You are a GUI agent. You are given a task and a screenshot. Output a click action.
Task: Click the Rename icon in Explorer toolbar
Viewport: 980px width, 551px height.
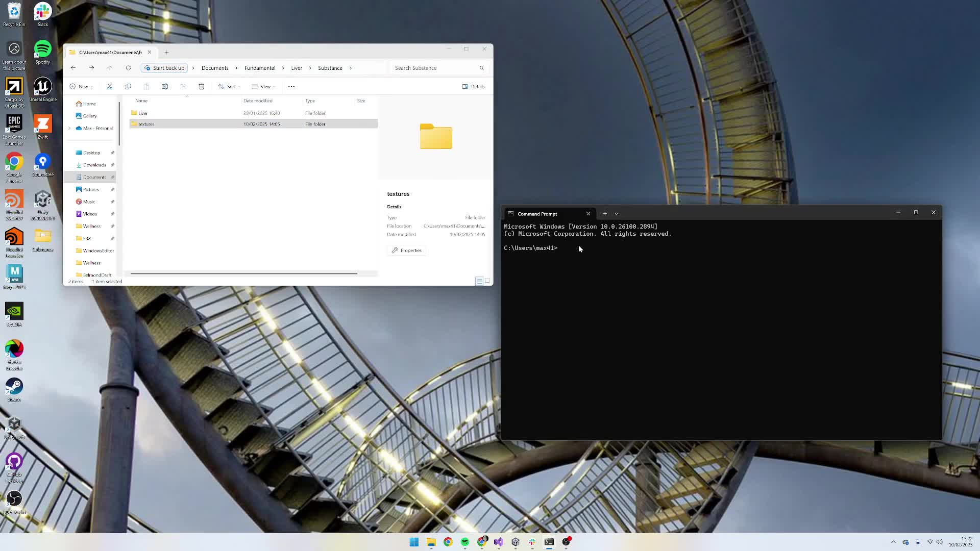coord(165,87)
